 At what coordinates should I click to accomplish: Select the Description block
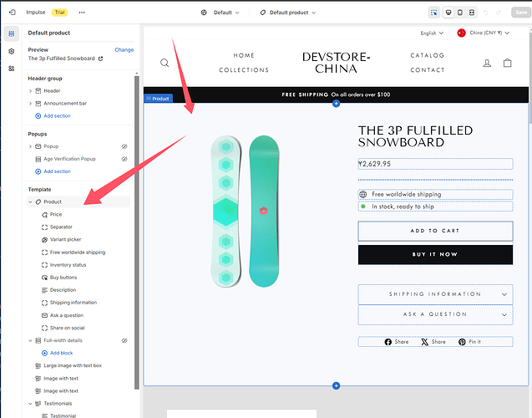63,290
